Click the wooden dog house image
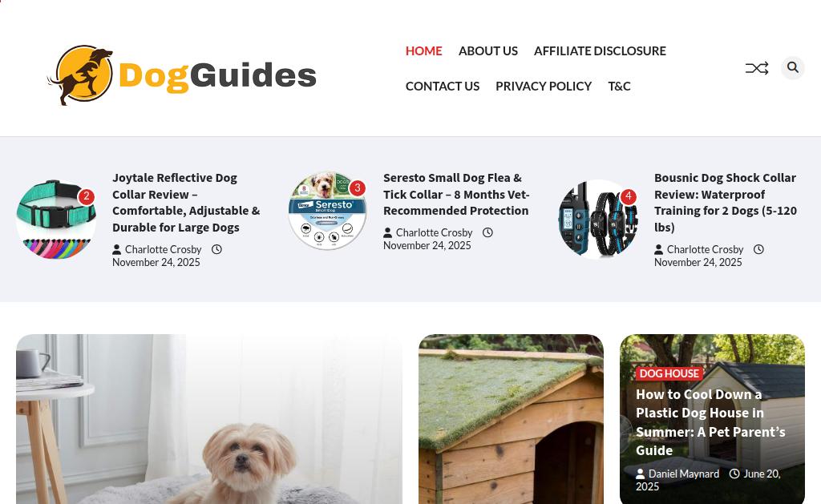 tap(511, 419)
